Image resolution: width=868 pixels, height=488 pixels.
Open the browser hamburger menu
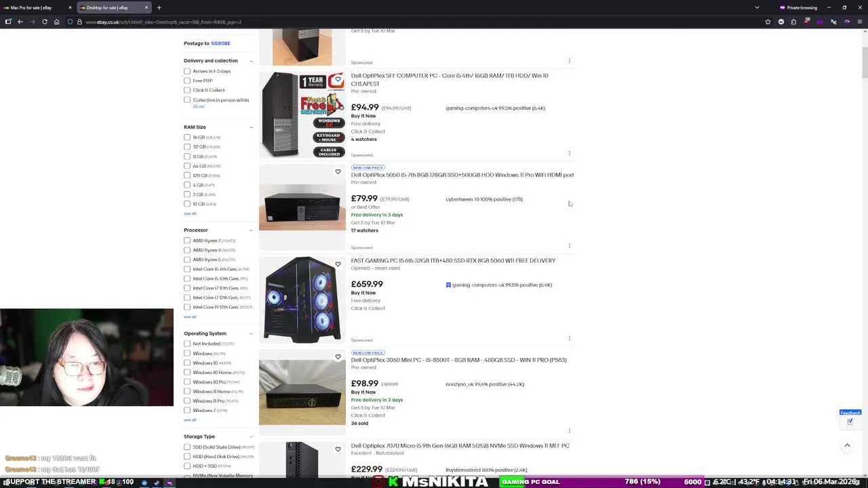[860, 22]
